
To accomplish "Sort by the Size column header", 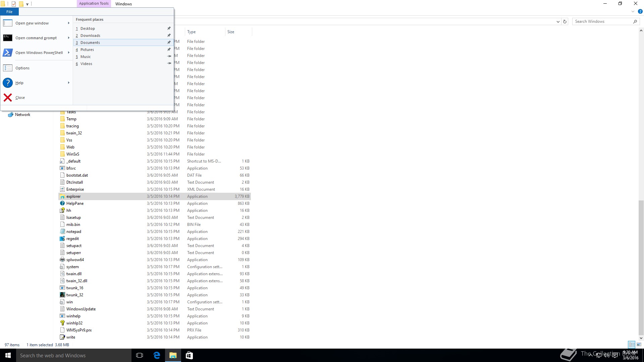I will (x=238, y=32).
